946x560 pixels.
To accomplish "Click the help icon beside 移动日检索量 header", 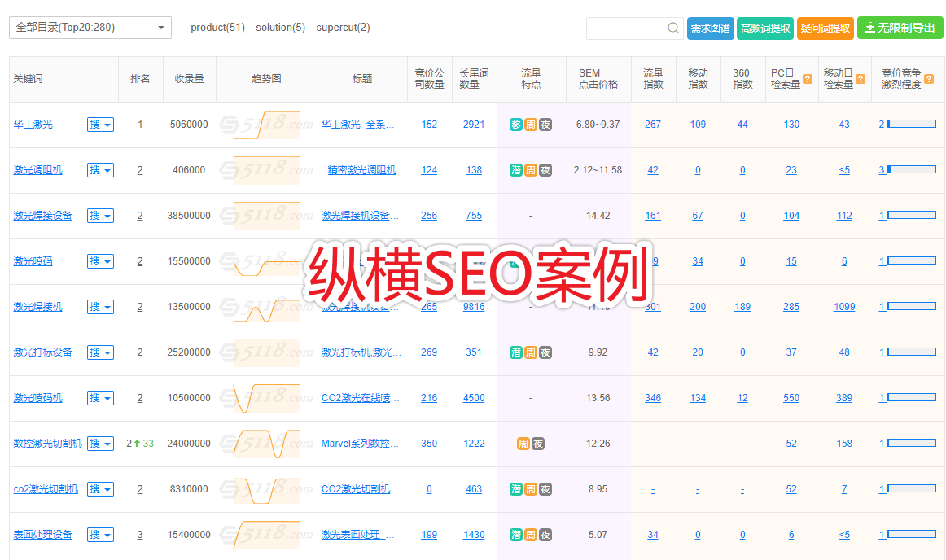I will 861,80.
